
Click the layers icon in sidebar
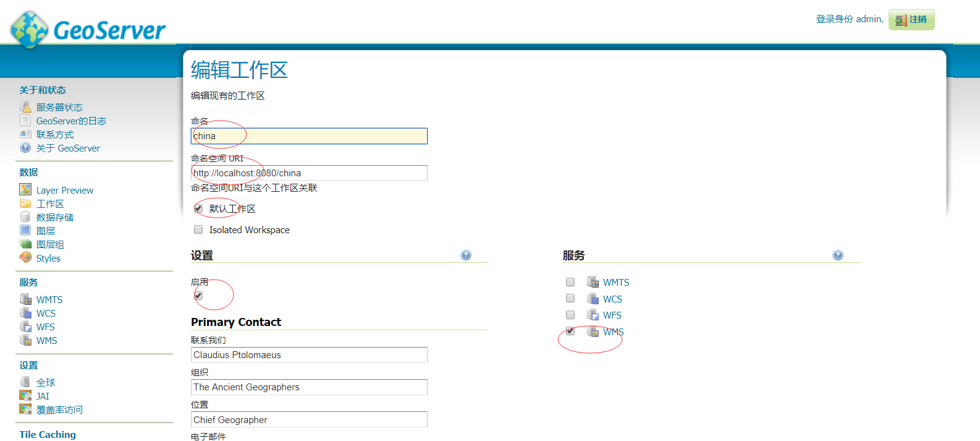(25, 231)
